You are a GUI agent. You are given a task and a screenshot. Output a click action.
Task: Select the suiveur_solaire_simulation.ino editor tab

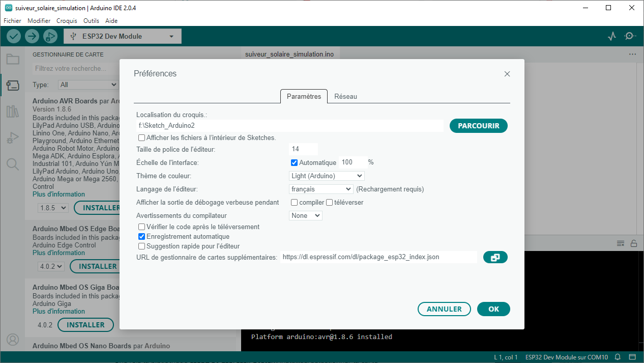[289, 54]
